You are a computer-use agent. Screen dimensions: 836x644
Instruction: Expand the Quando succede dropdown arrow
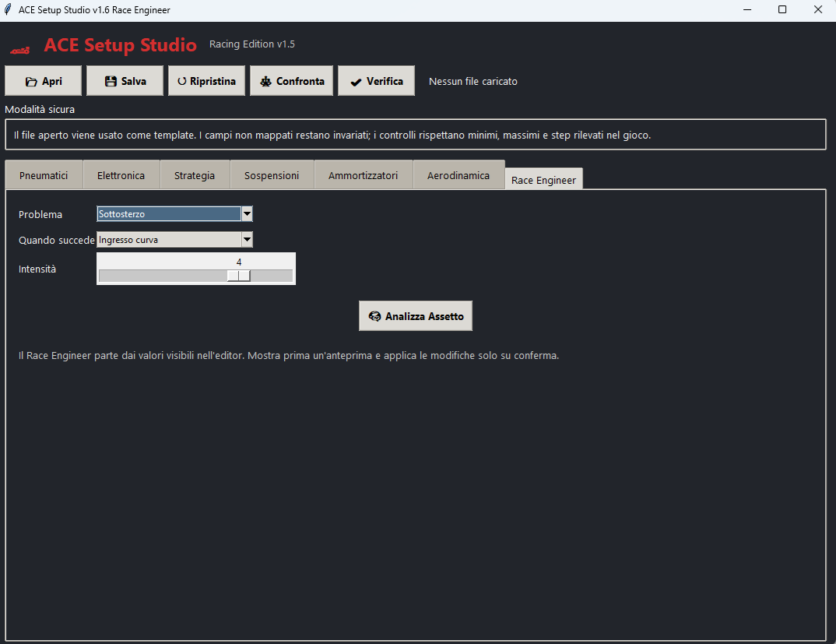tap(247, 240)
